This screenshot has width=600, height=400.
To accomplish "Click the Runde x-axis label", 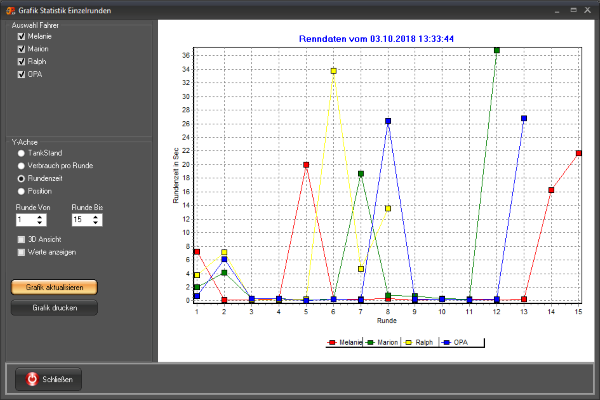I will 386,320.
